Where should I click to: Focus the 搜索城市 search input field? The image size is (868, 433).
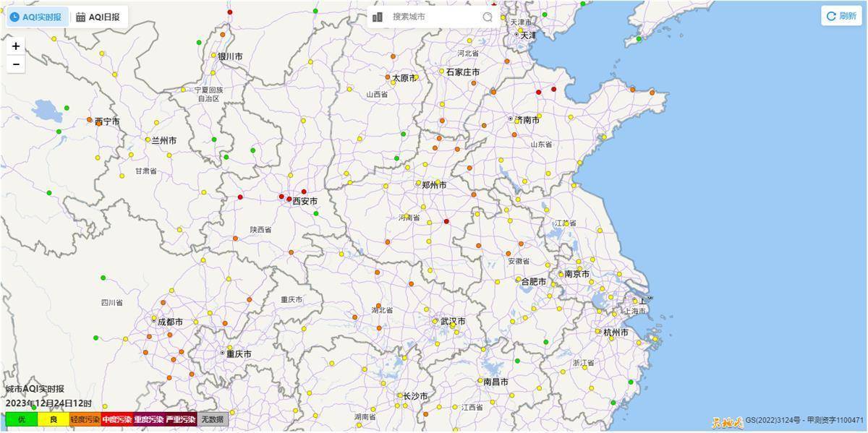point(434,17)
